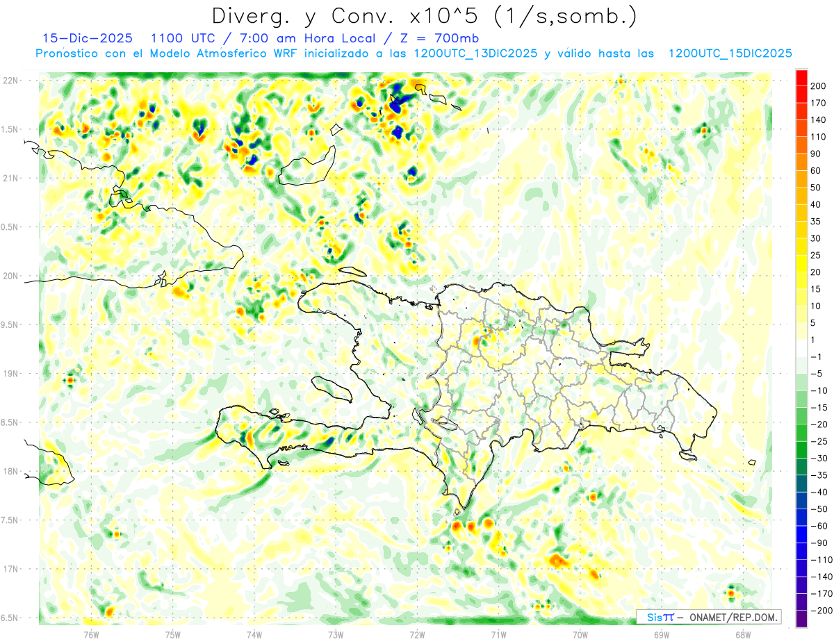Click the "19N" latitude label

(10, 374)
